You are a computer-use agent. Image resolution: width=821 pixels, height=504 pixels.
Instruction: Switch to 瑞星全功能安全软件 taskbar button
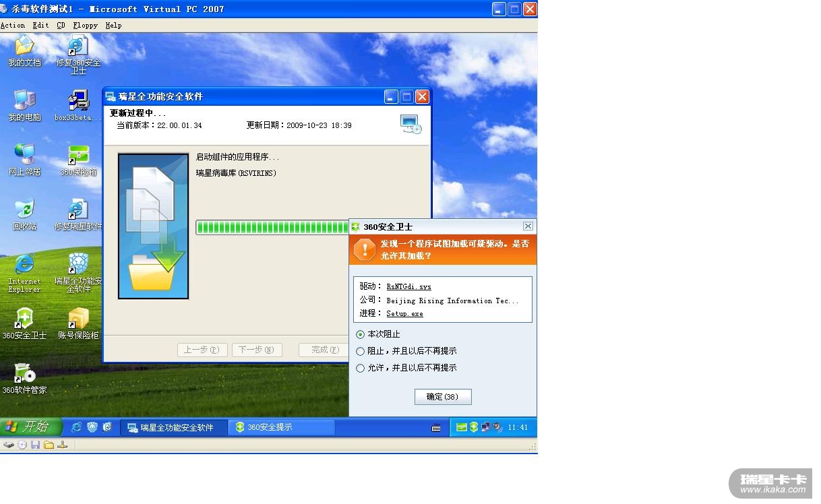pyautogui.click(x=173, y=427)
